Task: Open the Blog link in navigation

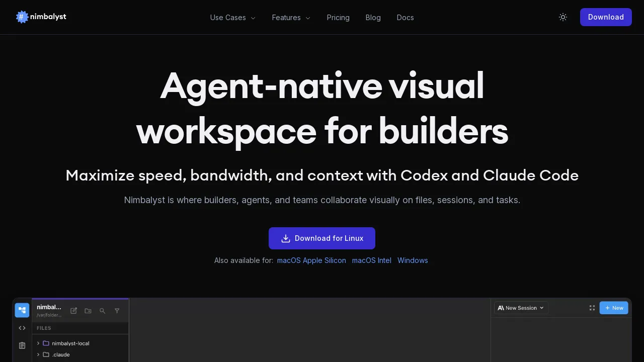Action: click(x=373, y=18)
